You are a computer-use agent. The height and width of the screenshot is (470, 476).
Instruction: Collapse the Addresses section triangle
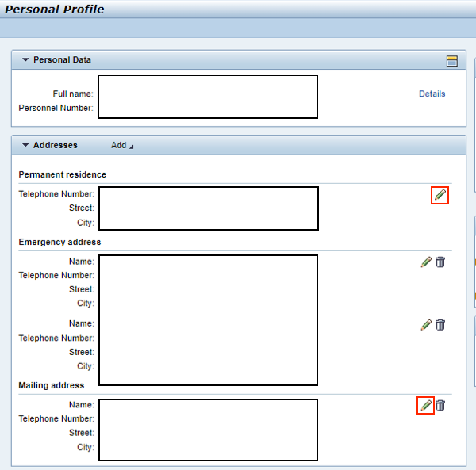[x=25, y=145]
